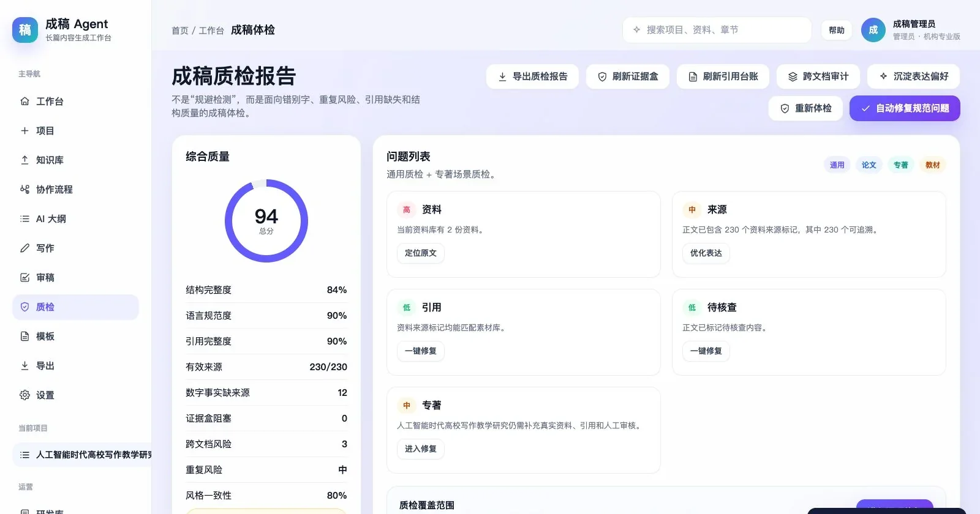
Task: Open 导出 from the main navigation
Action: [75, 365]
